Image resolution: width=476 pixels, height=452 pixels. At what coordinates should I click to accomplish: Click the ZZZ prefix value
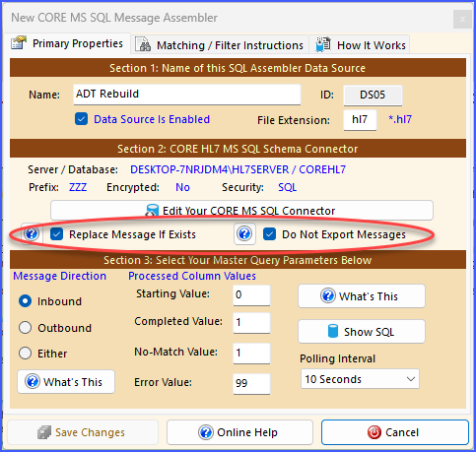[78, 187]
